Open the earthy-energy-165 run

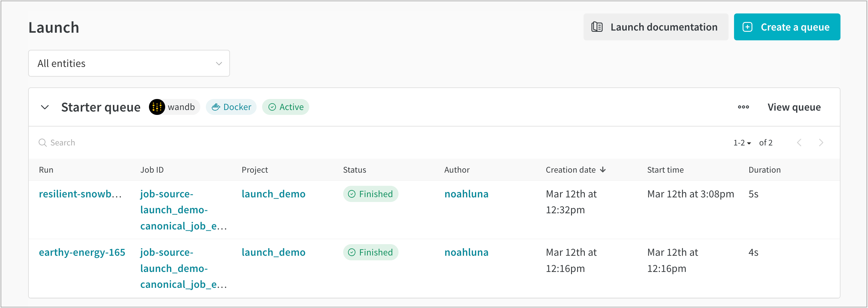[82, 252]
